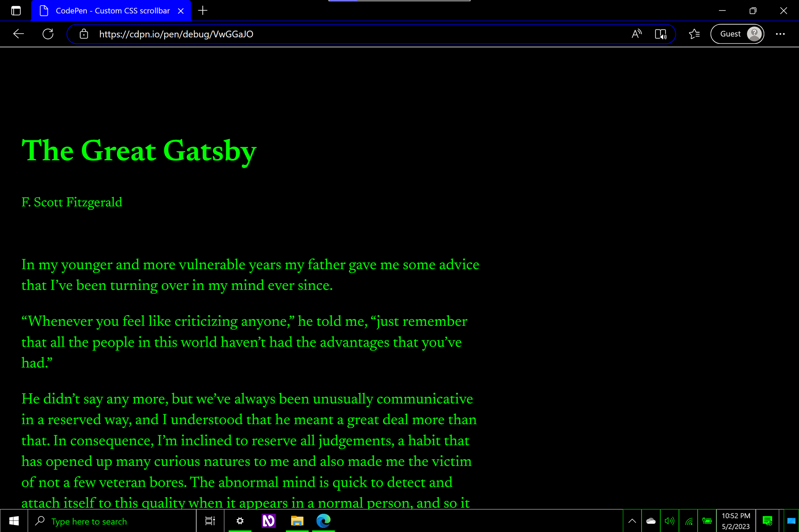Open a new browser tab
This screenshot has width=799, height=532.
[203, 10]
